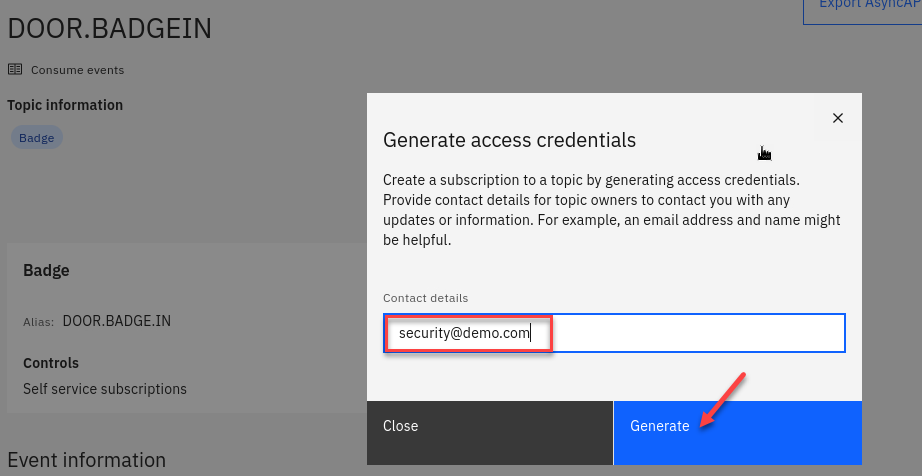Screen dimensions: 922x476
Task: Close the dialog with the X icon
Action: coord(838,118)
